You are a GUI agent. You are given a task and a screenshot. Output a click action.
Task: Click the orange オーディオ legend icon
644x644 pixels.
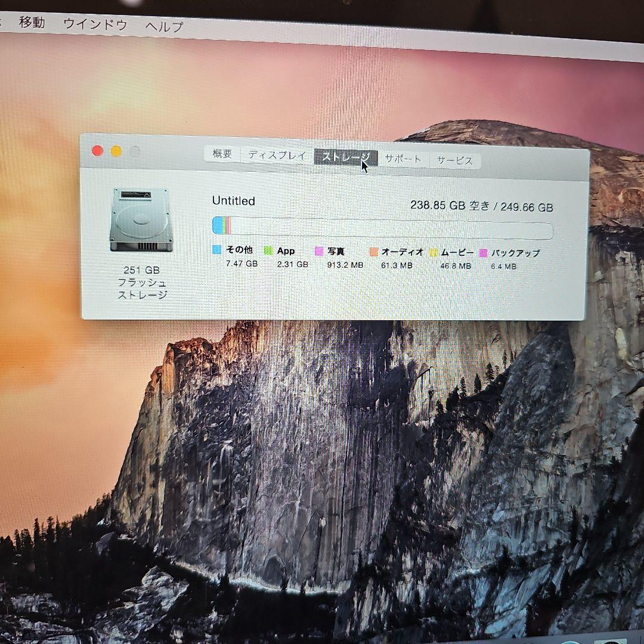point(374,252)
